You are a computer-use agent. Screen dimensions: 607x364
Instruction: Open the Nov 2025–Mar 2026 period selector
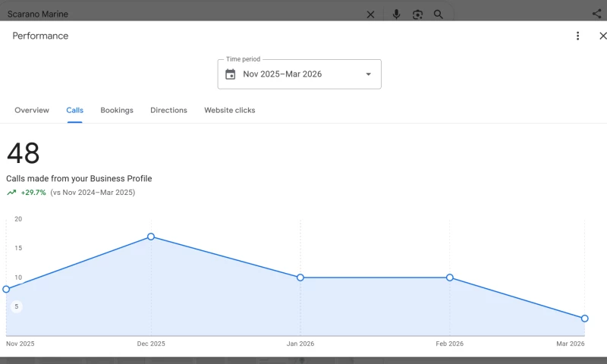tap(299, 74)
